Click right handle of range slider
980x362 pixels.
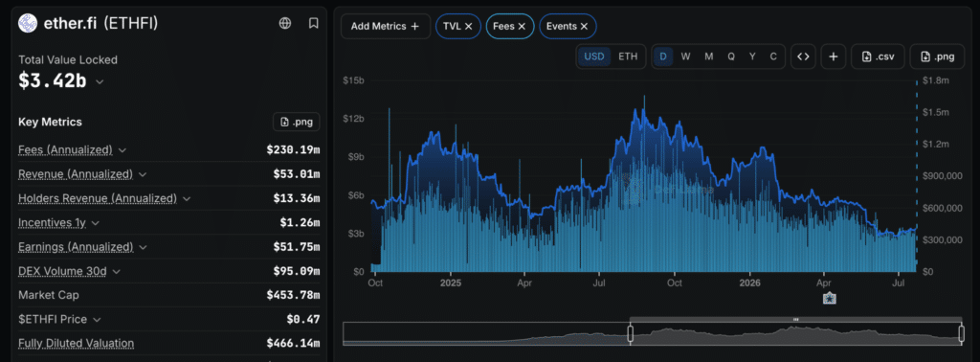tap(961, 334)
